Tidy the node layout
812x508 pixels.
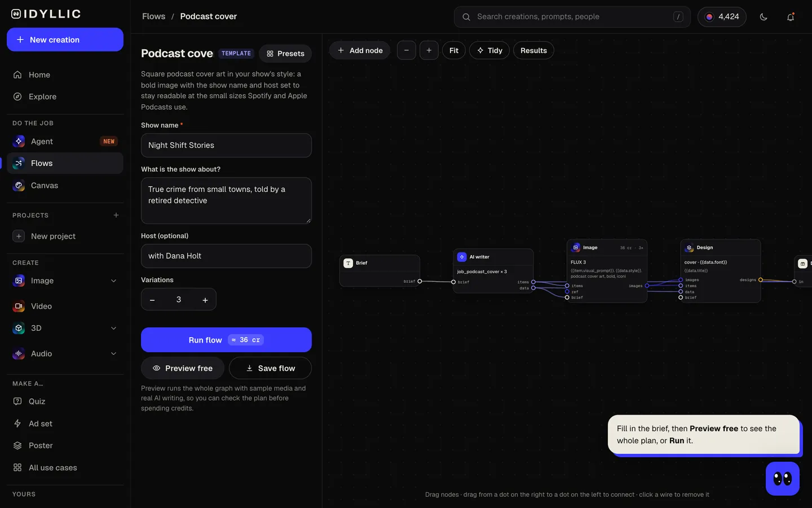(x=489, y=50)
